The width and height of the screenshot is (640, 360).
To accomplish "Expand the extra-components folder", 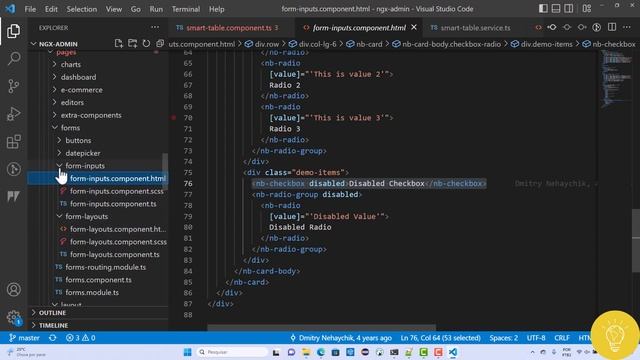I will coord(91,115).
